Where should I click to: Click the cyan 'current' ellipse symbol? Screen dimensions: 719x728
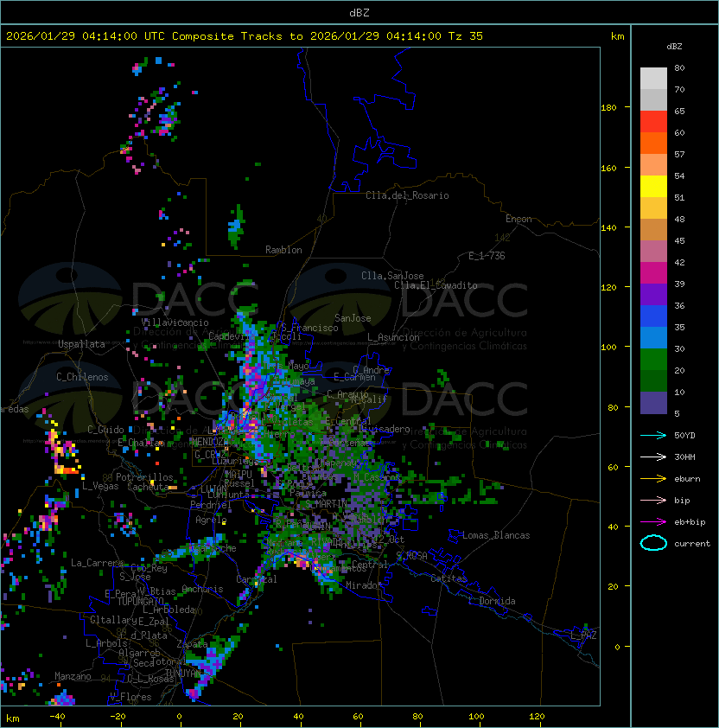coord(653,543)
